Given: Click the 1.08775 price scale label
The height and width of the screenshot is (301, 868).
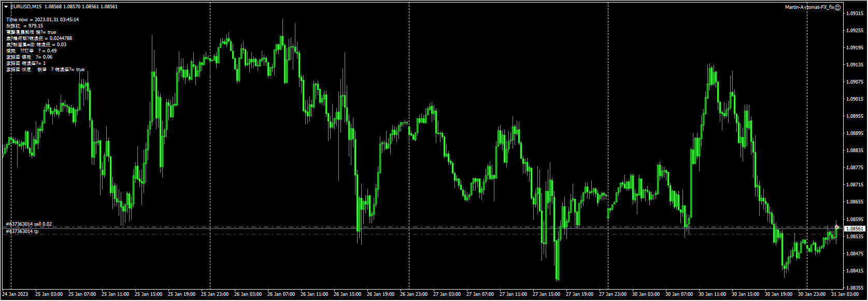Looking at the screenshot, I should [x=855, y=168].
